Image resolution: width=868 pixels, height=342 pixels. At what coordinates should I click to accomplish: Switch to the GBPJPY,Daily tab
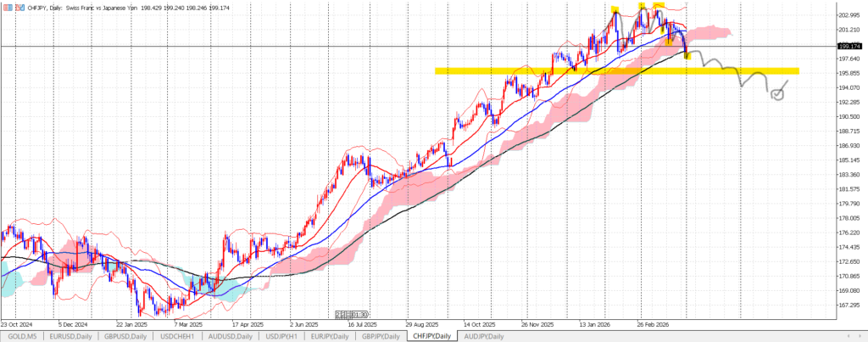379,336
